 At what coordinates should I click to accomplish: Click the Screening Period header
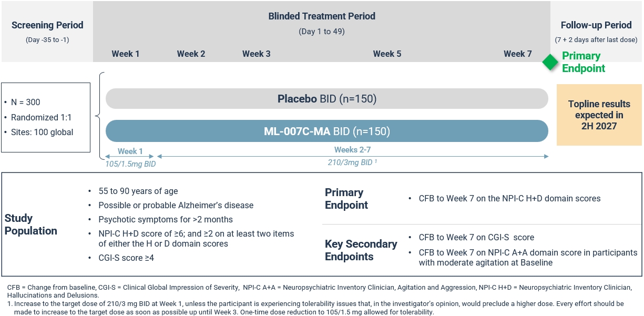47,25
